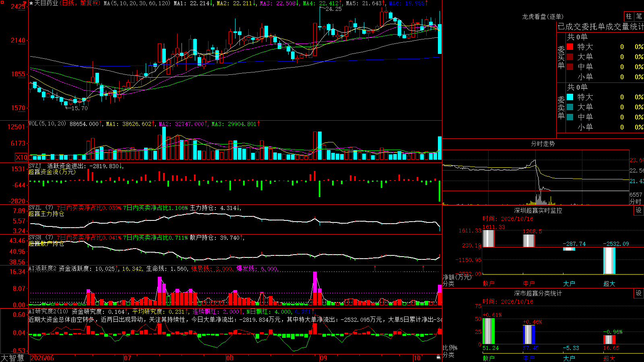The height and width of the screenshot is (362, 644).
Task: Click the AI研究度2(10) indicator label
Action: click(x=48, y=311)
